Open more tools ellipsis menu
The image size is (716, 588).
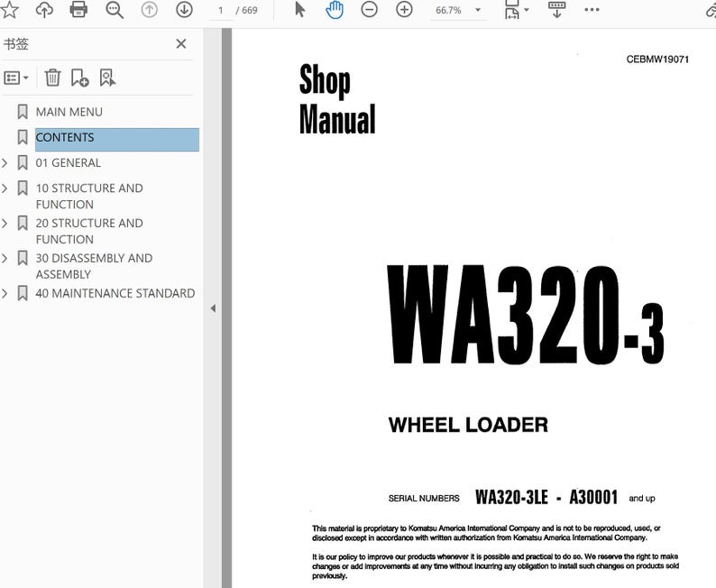[592, 10]
